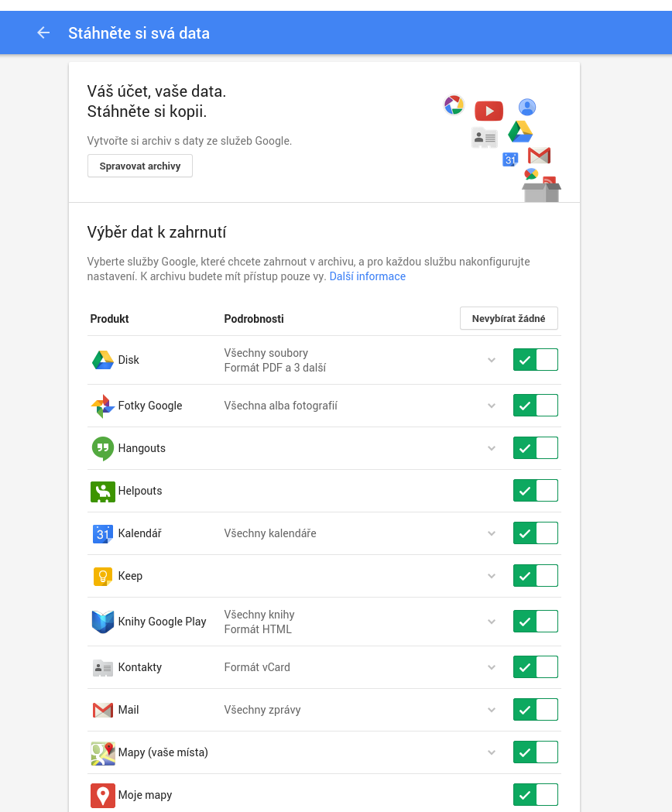
Task: Click the Google Drive (Disk) icon
Action: tap(103, 360)
